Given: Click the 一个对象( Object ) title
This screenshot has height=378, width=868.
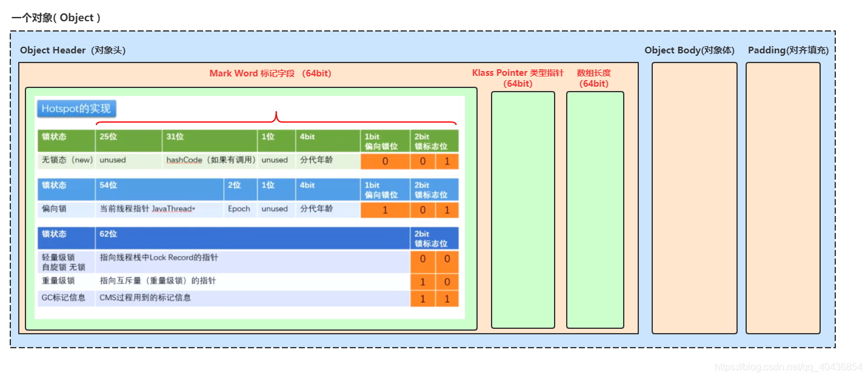Looking at the screenshot, I should pyautogui.click(x=56, y=18).
